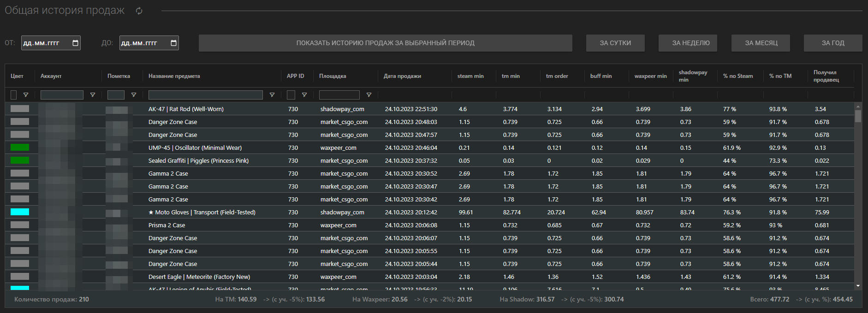This screenshot has width=868, height=313.
Task: Open filter icon for the Аккаунт column
Action: (x=93, y=95)
